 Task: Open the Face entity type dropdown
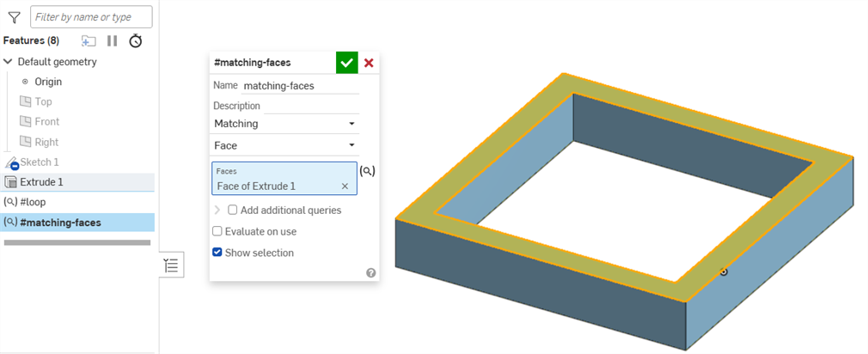coord(284,145)
